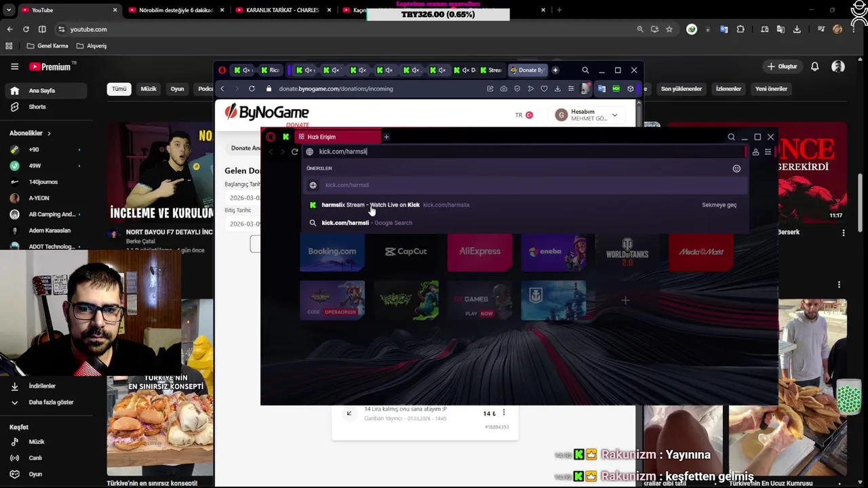Open eneba speed dial tile
868x488 pixels.
click(x=553, y=251)
